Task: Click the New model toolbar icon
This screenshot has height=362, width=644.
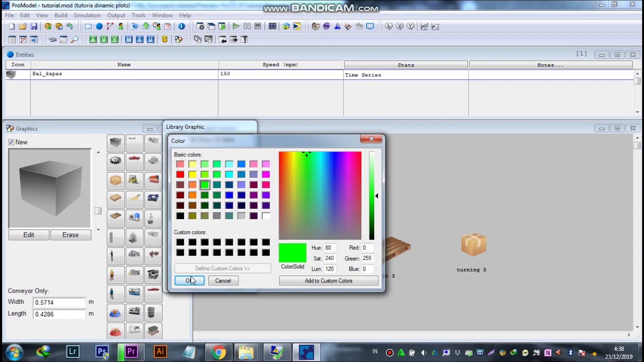Action: 12,26
